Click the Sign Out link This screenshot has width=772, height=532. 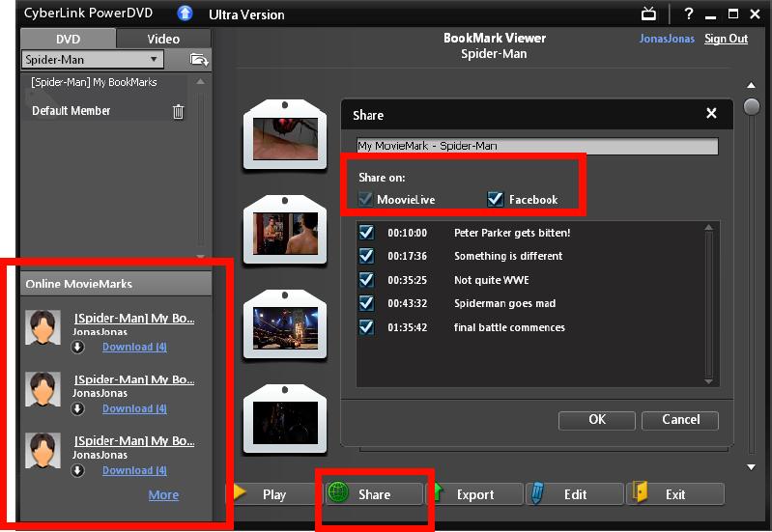[x=726, y=39]
